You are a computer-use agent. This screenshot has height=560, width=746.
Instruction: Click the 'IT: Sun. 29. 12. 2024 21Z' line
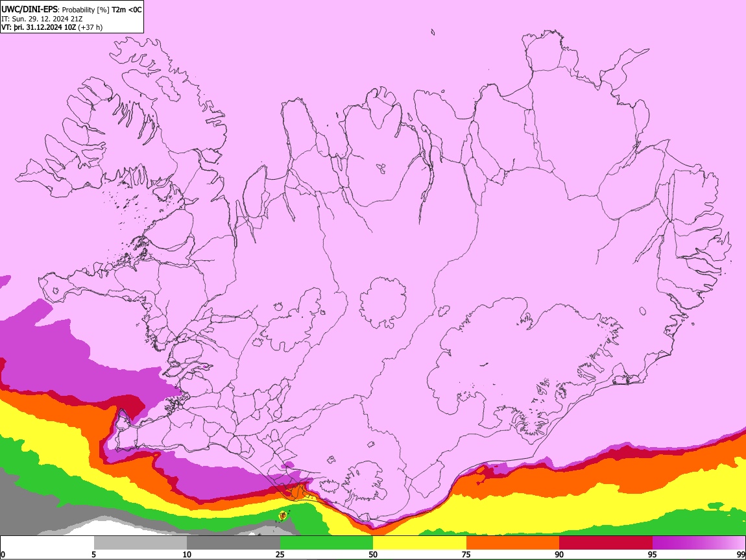[x=42, y=19]
